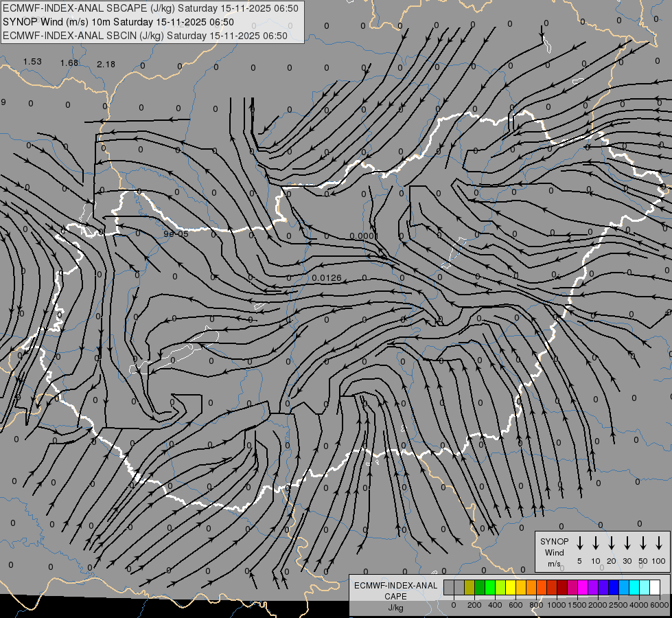
Task: Pick the pale cyan CAPE legend swatch
Action: point(645,587)
